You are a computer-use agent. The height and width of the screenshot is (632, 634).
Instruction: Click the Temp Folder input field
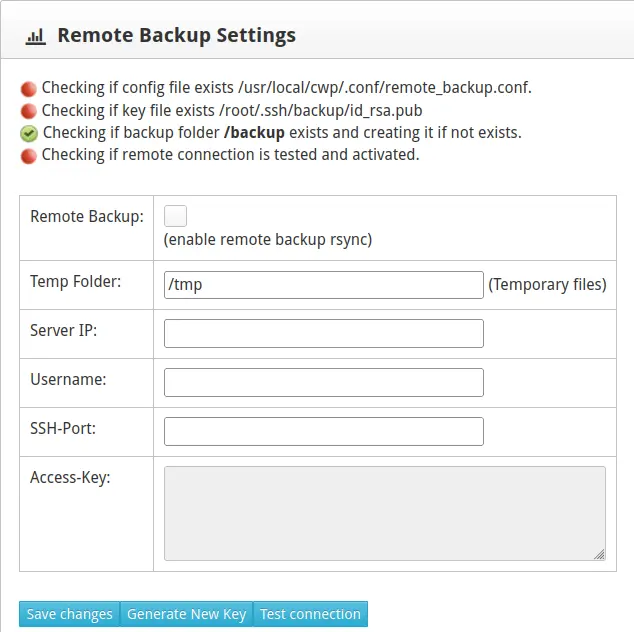(x=323, y=285)
